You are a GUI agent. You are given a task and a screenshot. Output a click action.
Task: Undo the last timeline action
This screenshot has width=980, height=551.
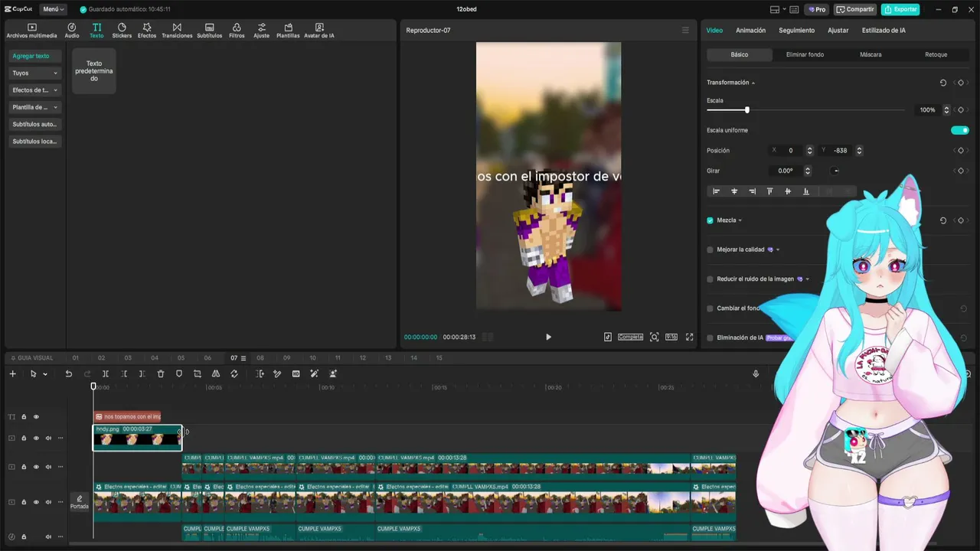tap(68, 373)
